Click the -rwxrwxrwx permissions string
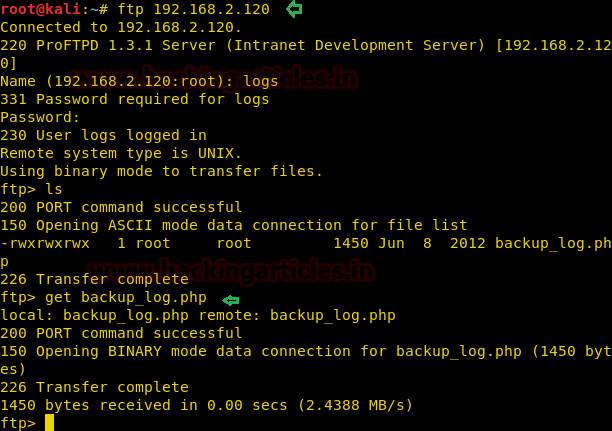This screenshot has width=612, height=431. click(45, 243)
